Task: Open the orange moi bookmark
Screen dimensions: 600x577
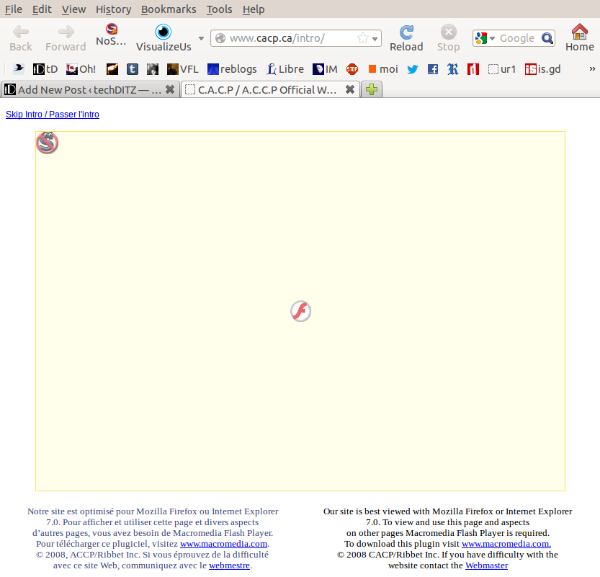Action: tap(383, 69)
